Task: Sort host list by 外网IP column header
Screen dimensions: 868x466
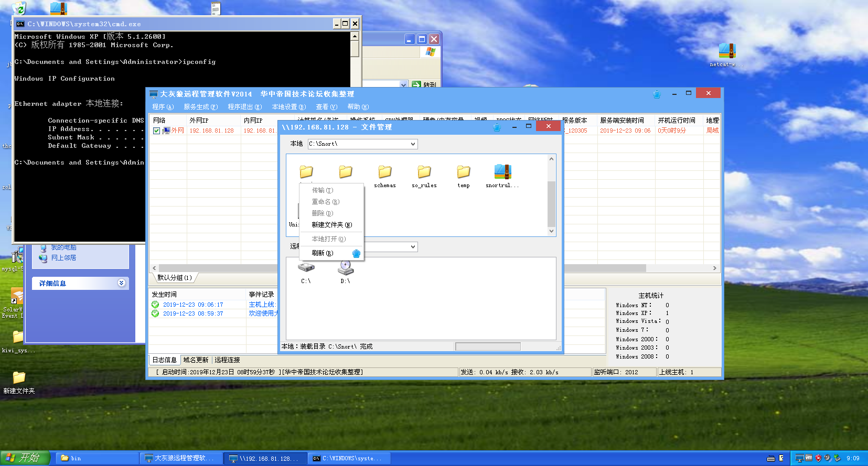Action: point(213,121)
